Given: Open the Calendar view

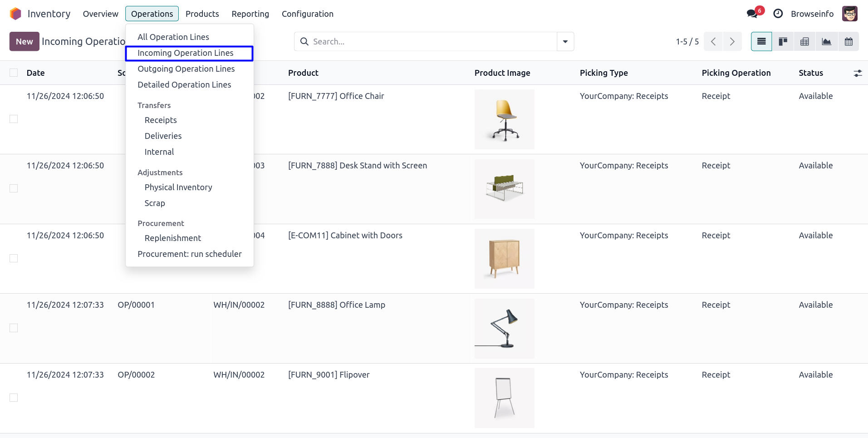Looking at the screenshot, I should pyautogui.click(x=848, y=42).
